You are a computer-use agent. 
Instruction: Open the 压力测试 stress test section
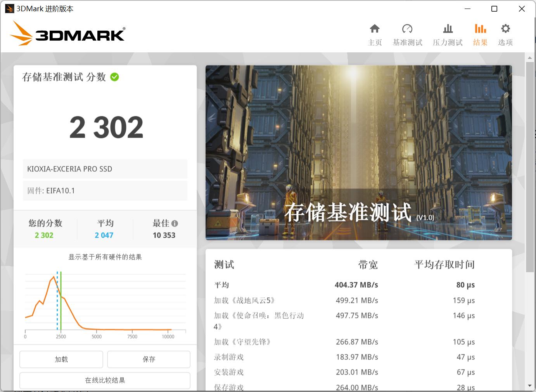click(x=448, y=34)
